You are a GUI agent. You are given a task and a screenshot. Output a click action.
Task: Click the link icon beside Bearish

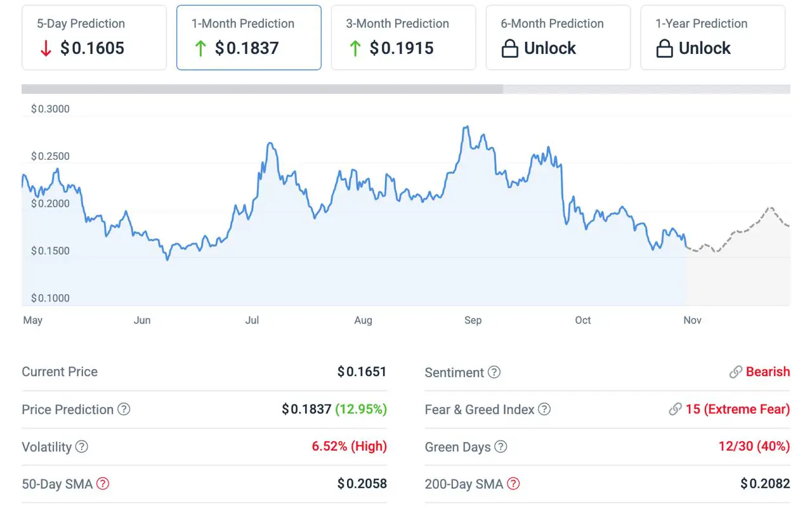tap(736, 372)
